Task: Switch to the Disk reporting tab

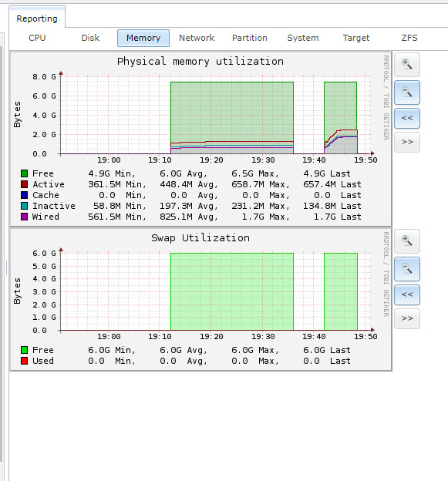Action: pyautogui.click(x=90, y=38)
